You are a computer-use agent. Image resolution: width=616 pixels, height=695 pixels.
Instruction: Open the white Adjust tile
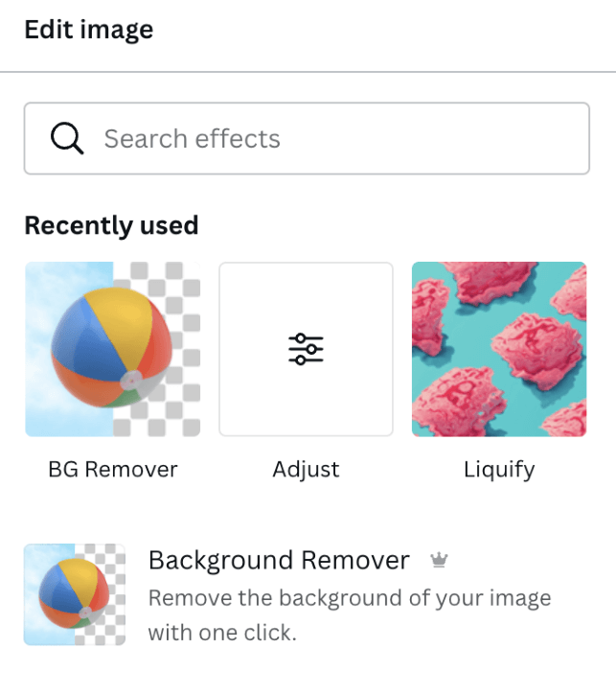pos(306,349)
